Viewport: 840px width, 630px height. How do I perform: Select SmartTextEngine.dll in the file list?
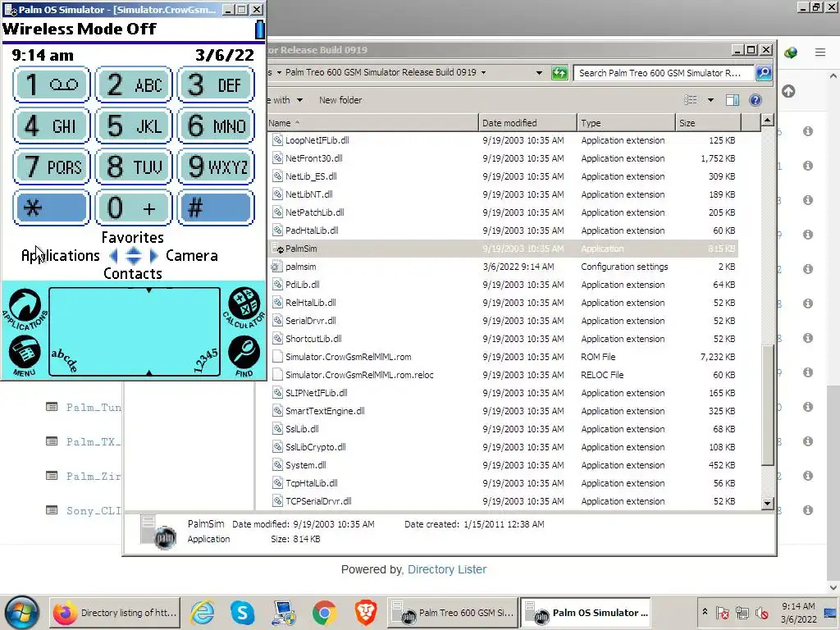pyautogui.click(x=503, y=411)
